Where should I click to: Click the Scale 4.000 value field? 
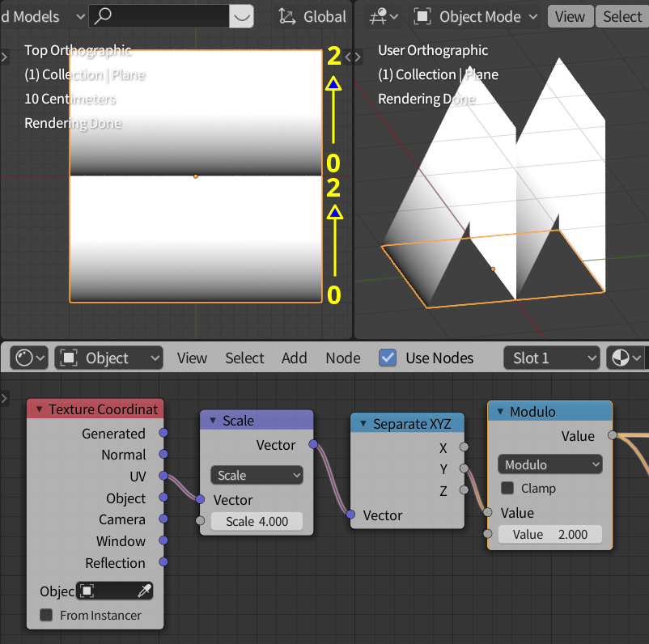(x=257, y=522)
